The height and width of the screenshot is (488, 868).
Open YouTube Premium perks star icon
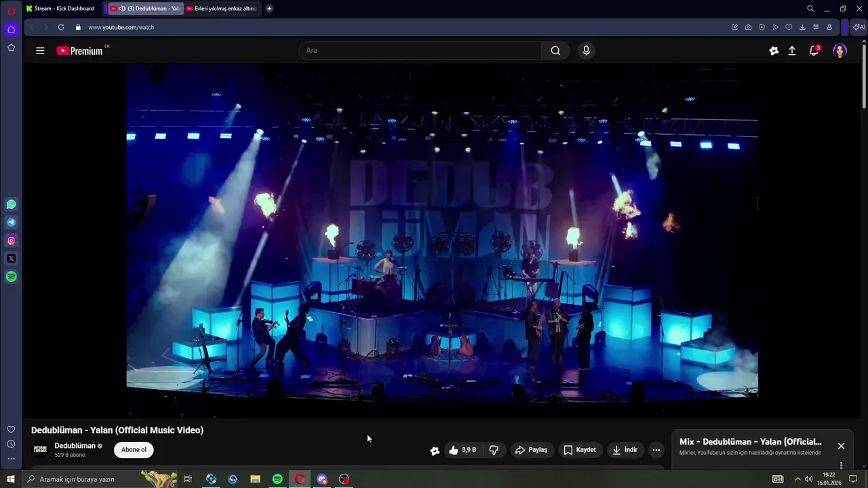[x=774, y=51]
